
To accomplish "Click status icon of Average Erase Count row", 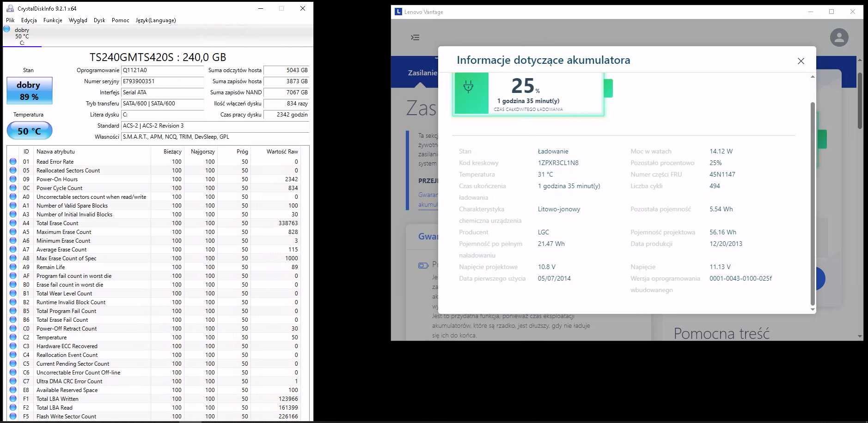I will tap(13, 250).
